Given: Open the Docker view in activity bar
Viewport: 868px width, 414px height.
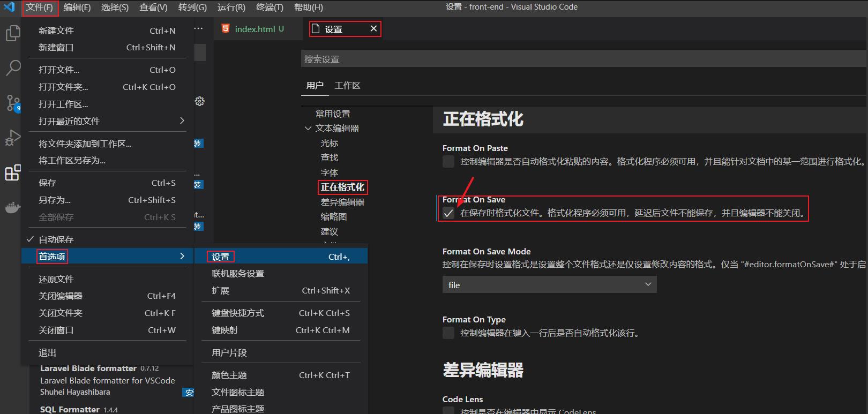Looking at the screenshot, I should coord(12,207).
